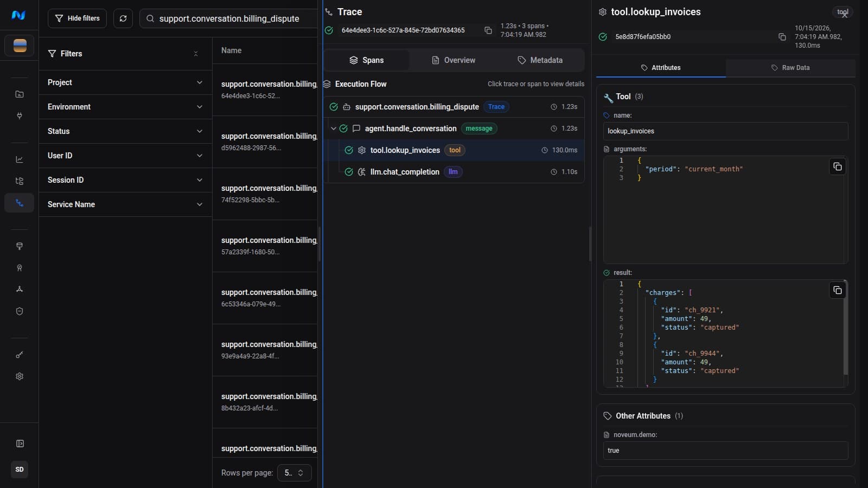Copy the span ID 5e8d87f6efa05bb0

pyautogui.click(x=782, y=37)
